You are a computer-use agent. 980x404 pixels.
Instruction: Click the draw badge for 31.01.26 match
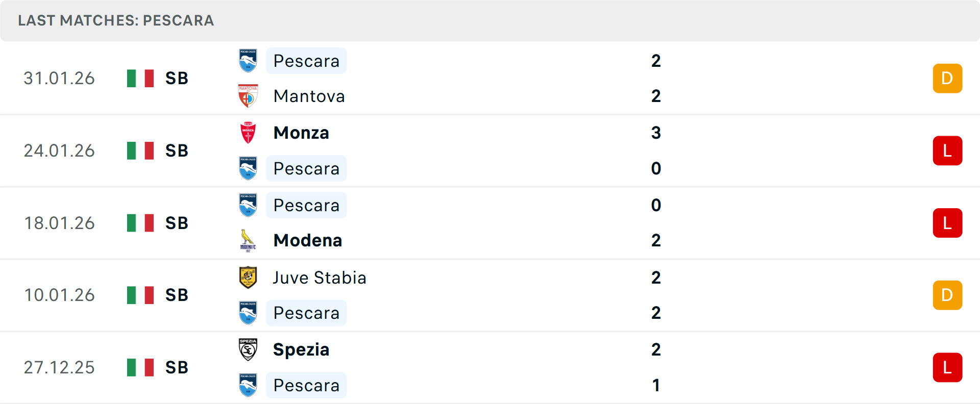pos(947,78)
